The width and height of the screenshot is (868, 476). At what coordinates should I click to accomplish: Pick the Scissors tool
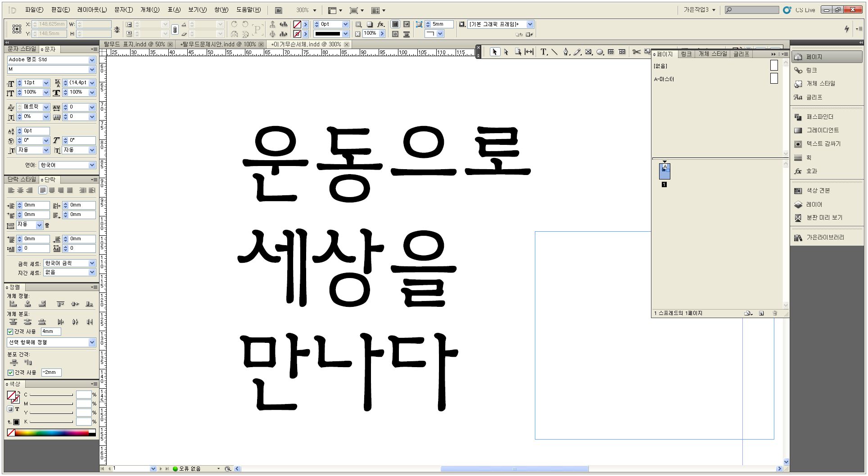point(636,52)
